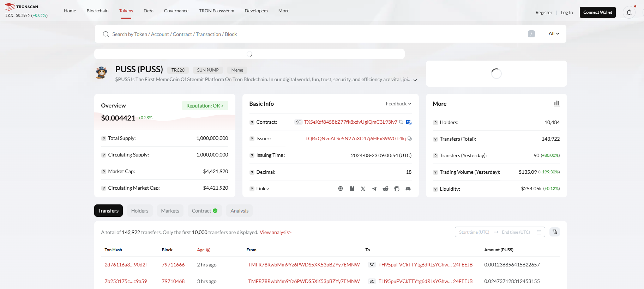The height and width of the screenshot is (289, 644).
Task: Open transaction hash 2d76116a3...90d2f
Action: point(126,265)
